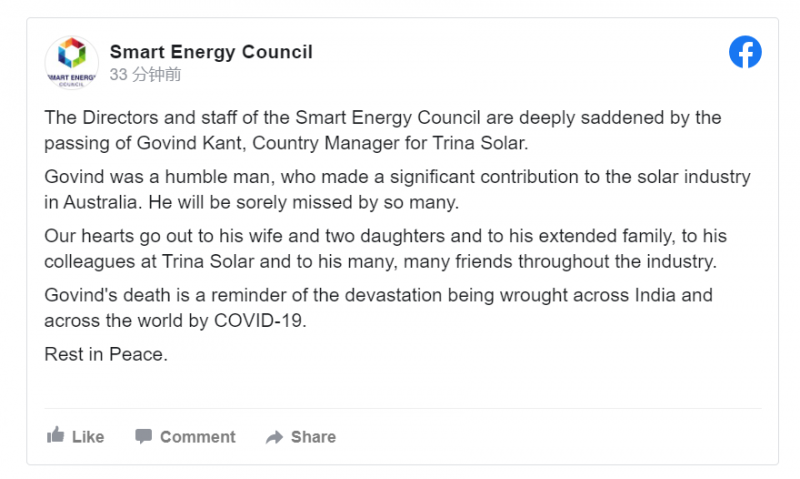Click the blue Facebook logo icon
Screen dimensions: 800x479
tap(745, 52)
